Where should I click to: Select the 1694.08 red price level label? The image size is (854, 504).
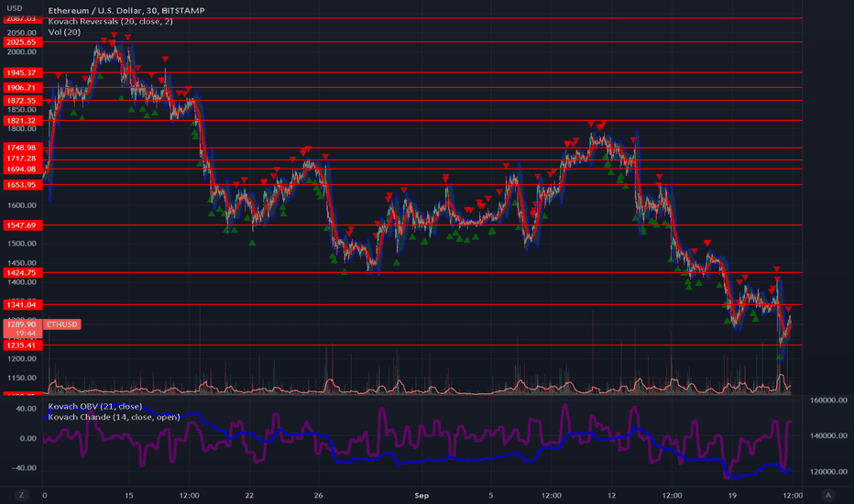[x=22, y=170]
